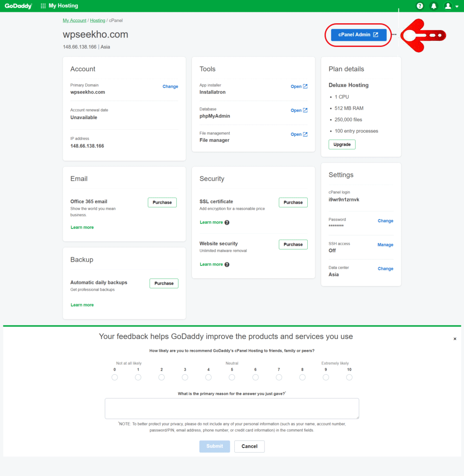Click the feedback reason text box

tap(232, 409)
